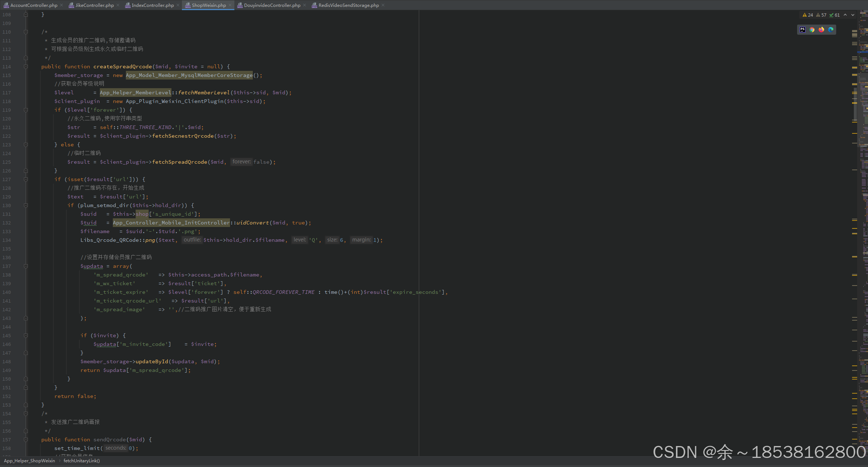868x467 pixels.
Task: Collapse the createSpreadQrcode function fold marker
Action: click(x=26, y=67)
